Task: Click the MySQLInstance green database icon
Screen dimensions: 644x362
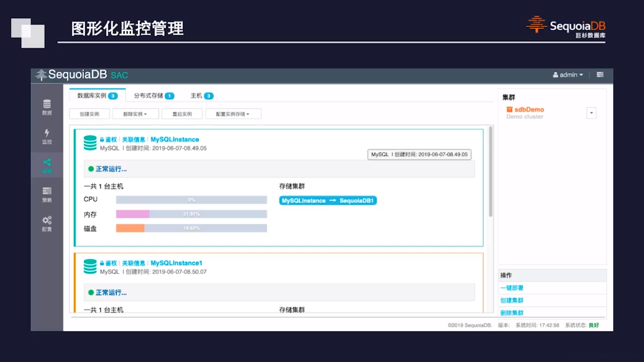Action: pyautogui.click(x=90, y=143)
